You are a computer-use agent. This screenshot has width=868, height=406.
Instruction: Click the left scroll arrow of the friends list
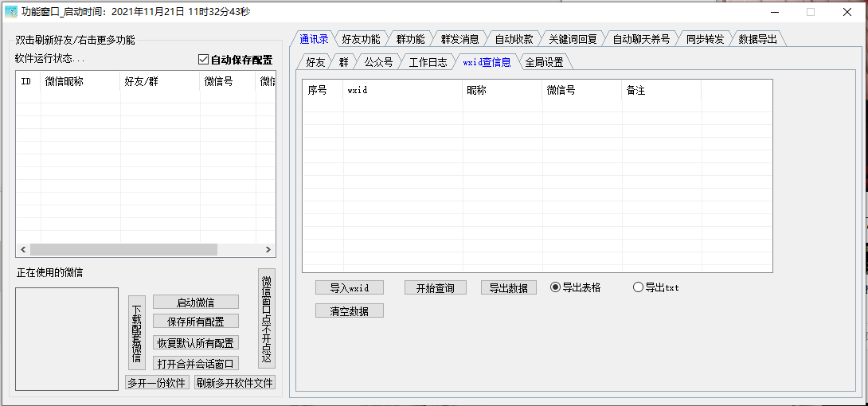tap(23, 249)
